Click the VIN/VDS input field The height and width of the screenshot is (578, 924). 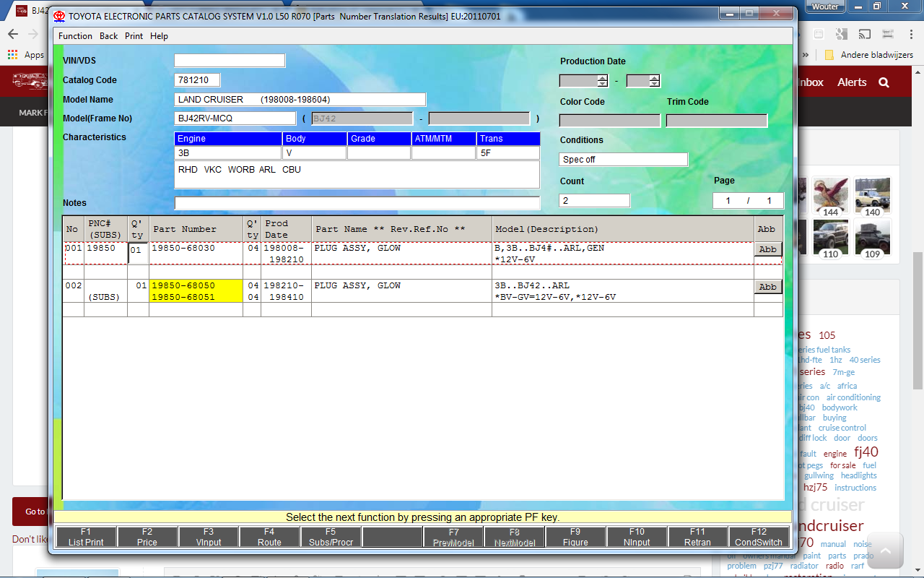230,61
